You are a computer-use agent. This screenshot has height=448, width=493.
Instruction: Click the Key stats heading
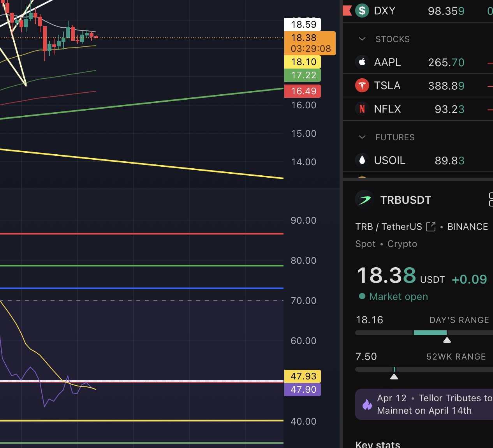[x=378, y=444]
